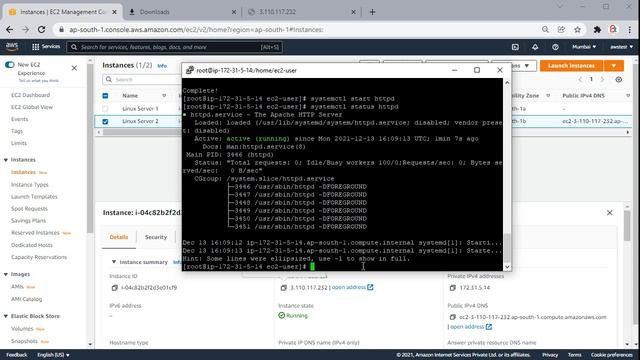Open Spot Requests in the sidebar
The image size is (640, 360).
[x=29, y=209]
